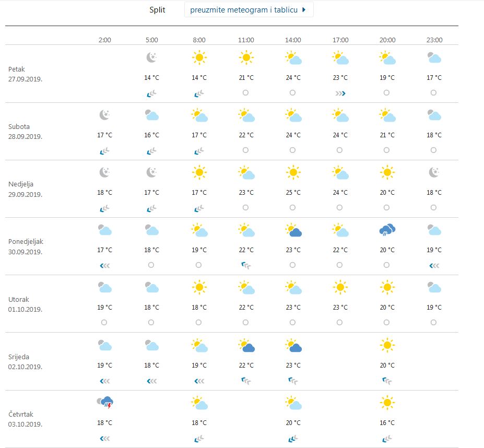Click the preuzmite meteogram i tablicu button
Image resolution: width=484 pixels, height=448 pixels.
tap(249, 9)
